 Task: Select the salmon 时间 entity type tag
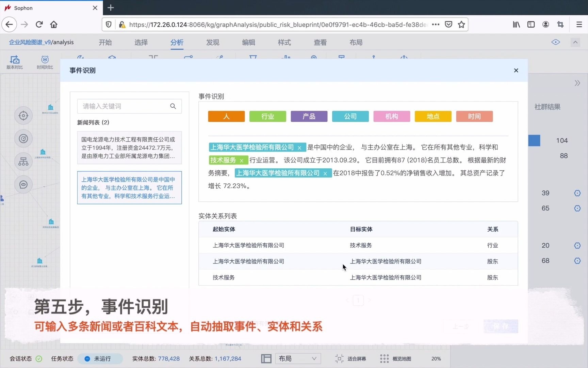(x=474, y=117)
